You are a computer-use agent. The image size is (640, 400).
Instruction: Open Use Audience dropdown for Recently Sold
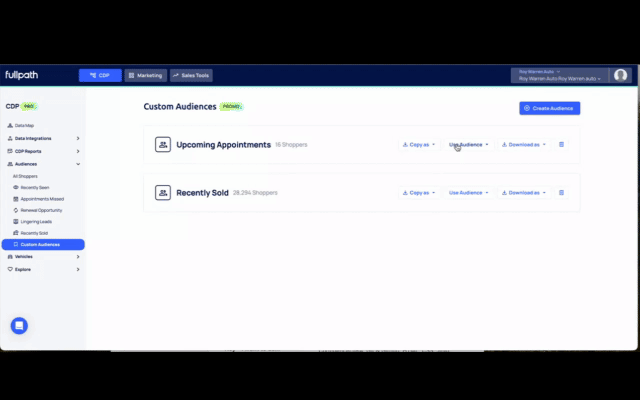(x=468, y=192)
